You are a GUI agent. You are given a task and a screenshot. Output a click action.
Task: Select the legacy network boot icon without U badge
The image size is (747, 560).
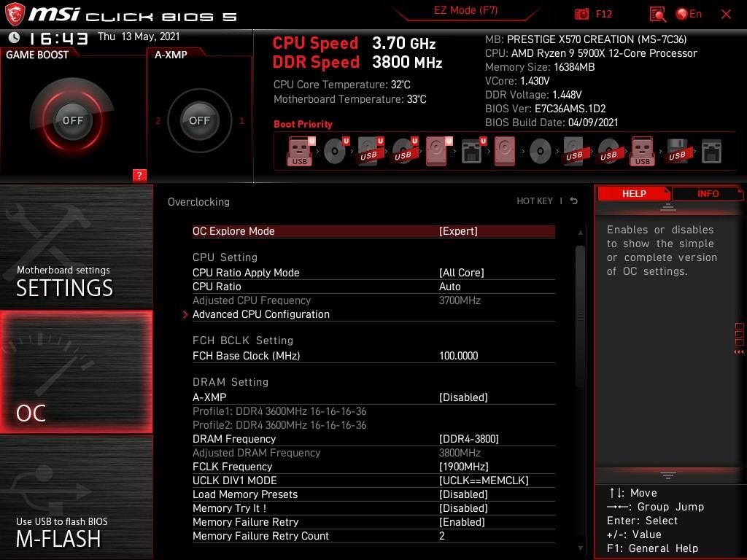[712, 152]
